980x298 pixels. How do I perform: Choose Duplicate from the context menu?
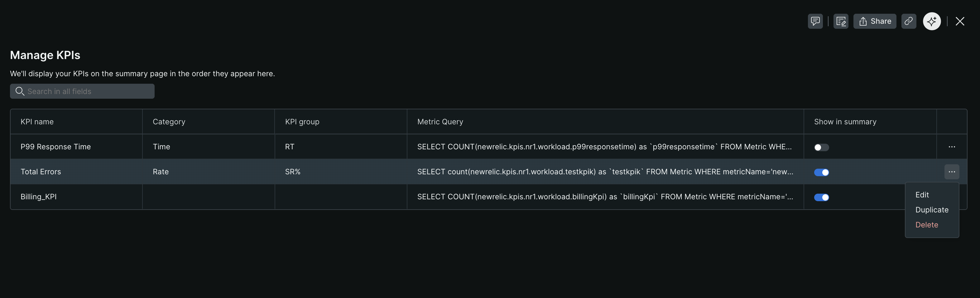(932, 210)
